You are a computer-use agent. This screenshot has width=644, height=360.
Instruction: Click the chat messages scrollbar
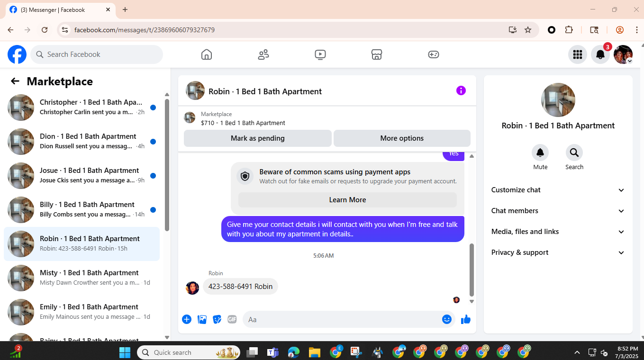(x=472, y=270)
